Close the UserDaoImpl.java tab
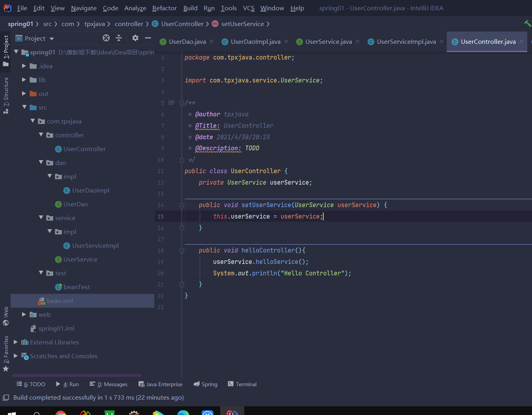This screenshot has height=415, width=532. click(286, 41)
